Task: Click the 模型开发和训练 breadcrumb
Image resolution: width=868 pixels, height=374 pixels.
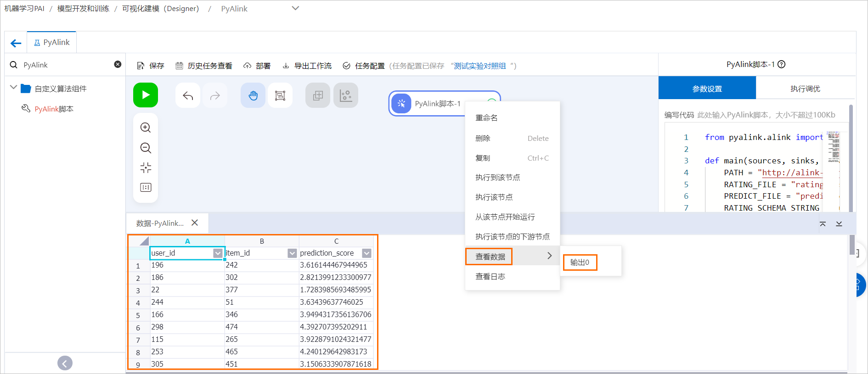Action: [83, 8]
